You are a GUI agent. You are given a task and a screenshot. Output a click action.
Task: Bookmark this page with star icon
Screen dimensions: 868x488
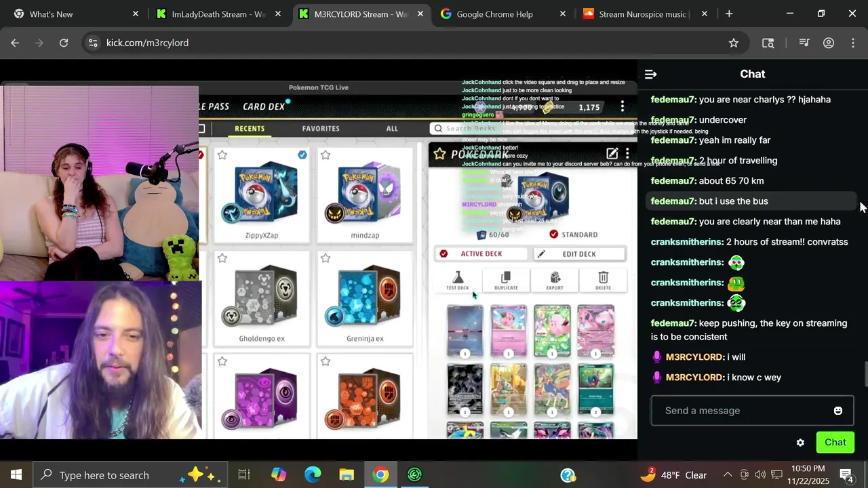click(734, 43)
